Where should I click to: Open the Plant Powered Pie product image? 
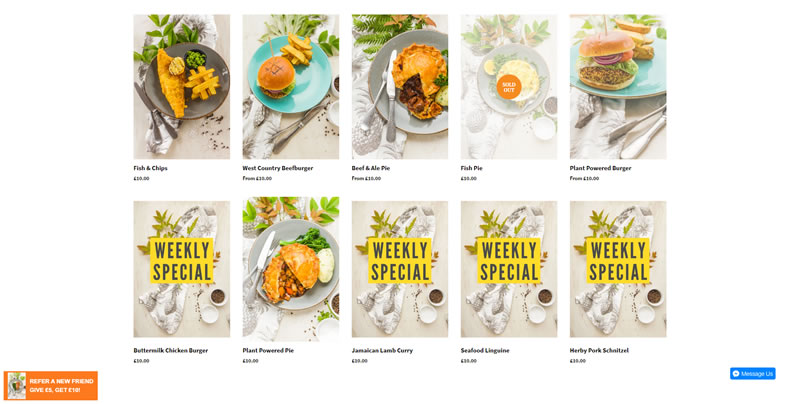(291, 269)
